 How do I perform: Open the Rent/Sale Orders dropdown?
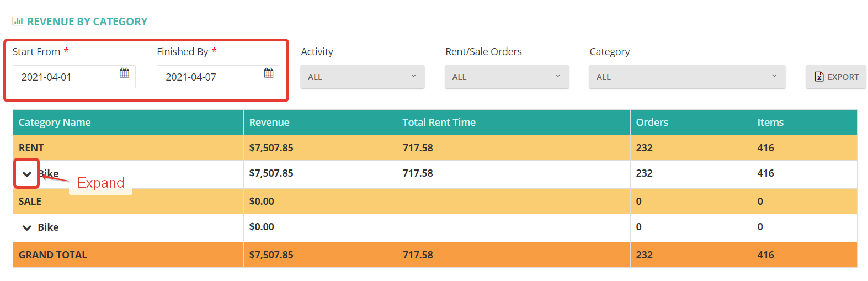point(507,77)
